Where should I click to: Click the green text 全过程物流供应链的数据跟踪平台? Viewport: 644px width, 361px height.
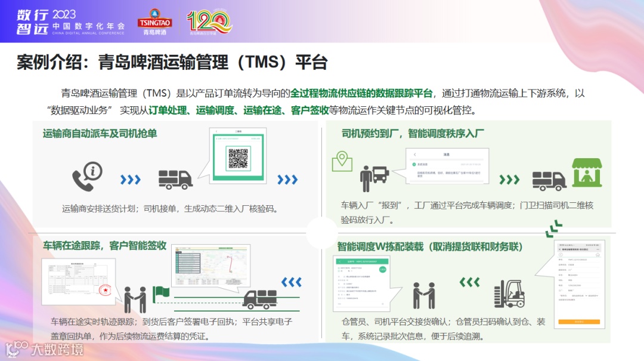[x=361, y=93]
